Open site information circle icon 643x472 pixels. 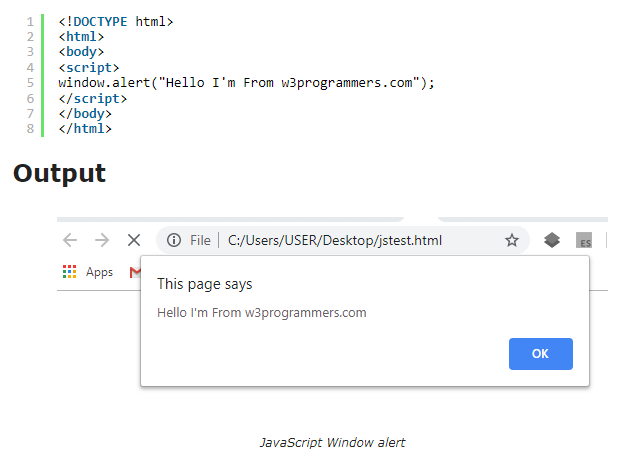(x=174, y=240)
